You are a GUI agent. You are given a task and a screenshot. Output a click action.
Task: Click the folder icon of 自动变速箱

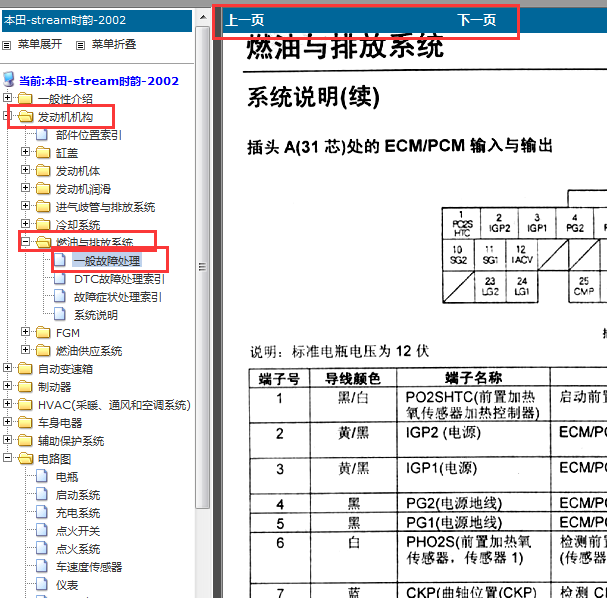[25, 368]
